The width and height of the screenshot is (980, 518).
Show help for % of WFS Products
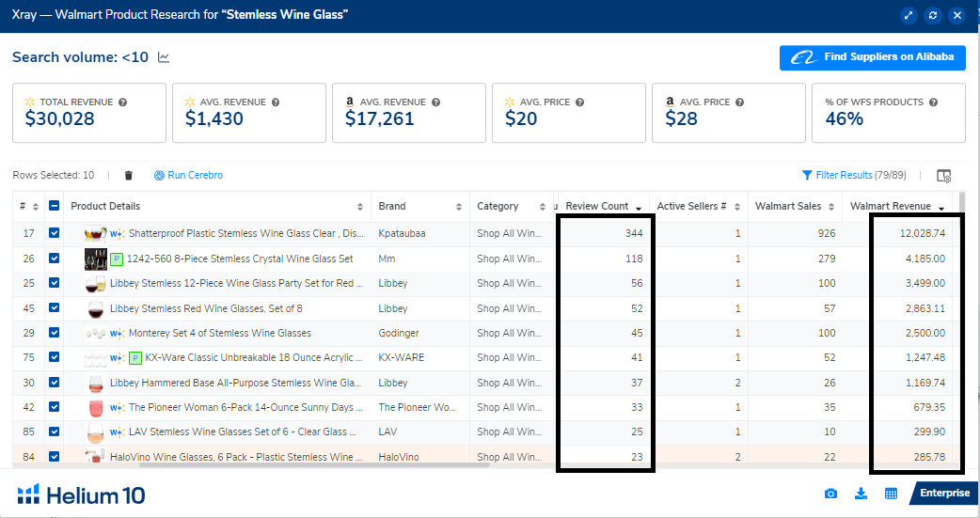pyautogui.click(x=933, y=102)
